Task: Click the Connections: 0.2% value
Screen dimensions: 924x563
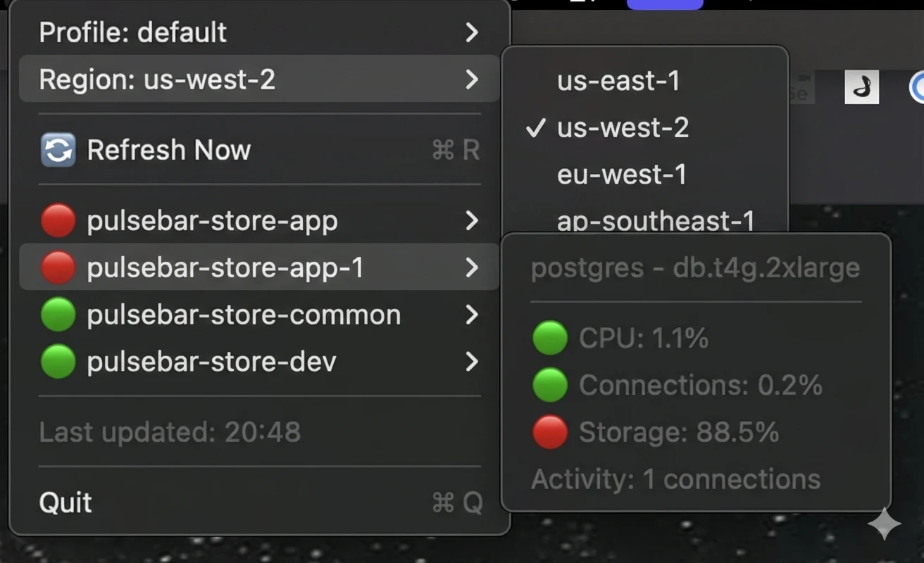Action: point(701,385)
